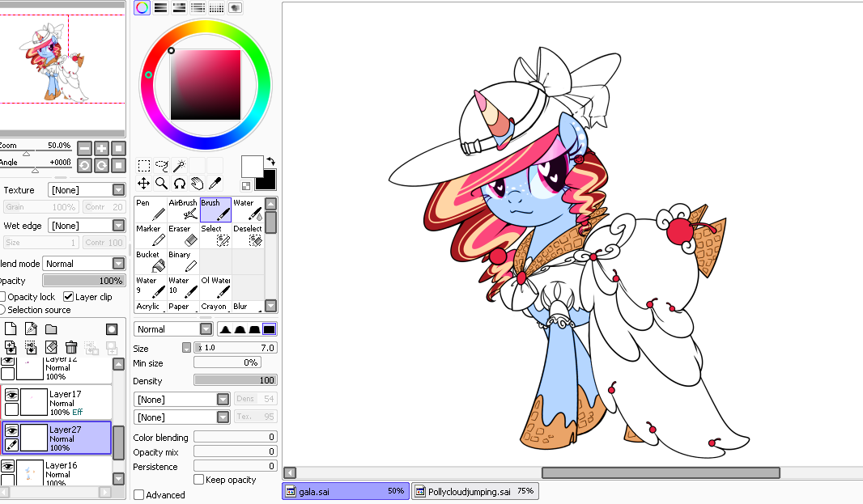Select the AirBrush tool
This screenshot has width=863, height=504.
tap(183, 210)
